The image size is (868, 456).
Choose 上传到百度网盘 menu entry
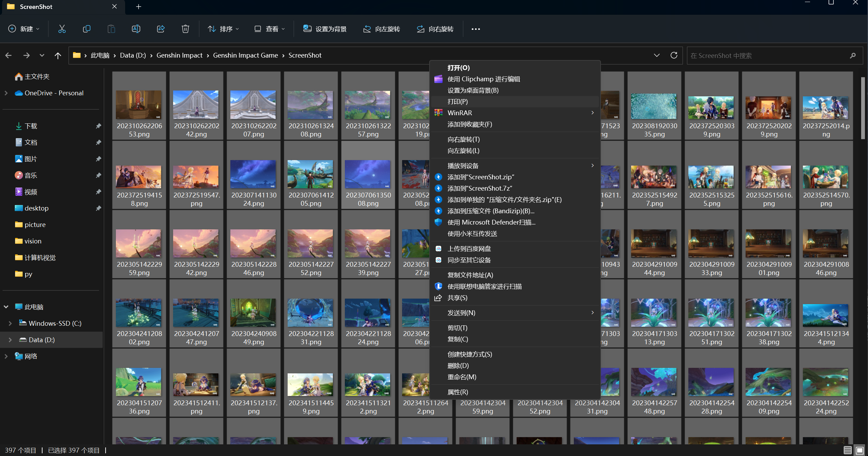click(515, 249)
